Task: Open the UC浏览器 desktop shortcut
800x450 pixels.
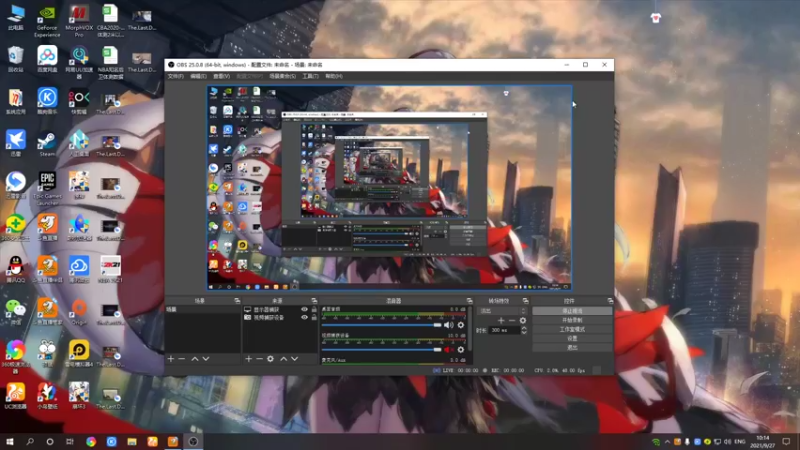Action: 16,396
